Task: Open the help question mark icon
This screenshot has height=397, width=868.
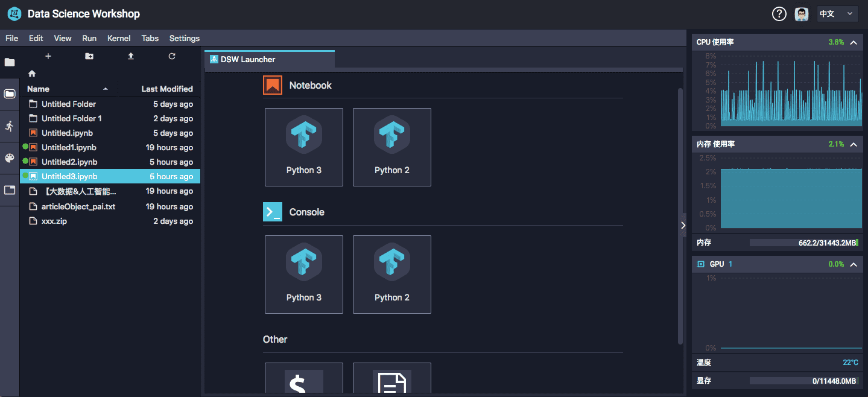Action: click(779, 14)
